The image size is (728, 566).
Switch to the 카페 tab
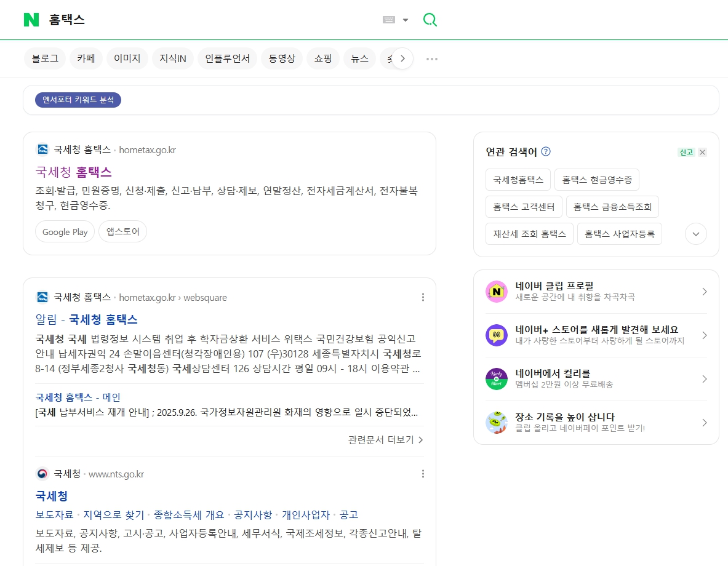(86, 58)
